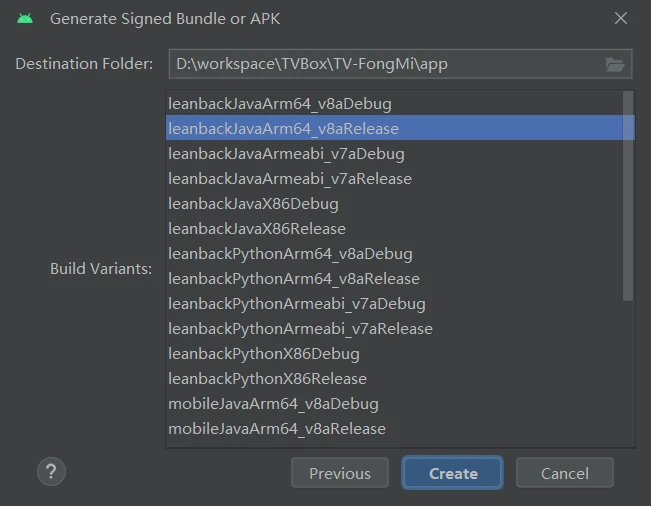Select leanbackJavaArm64_v8aRelease variant
The image size is (651, 506).
(283, 129)
